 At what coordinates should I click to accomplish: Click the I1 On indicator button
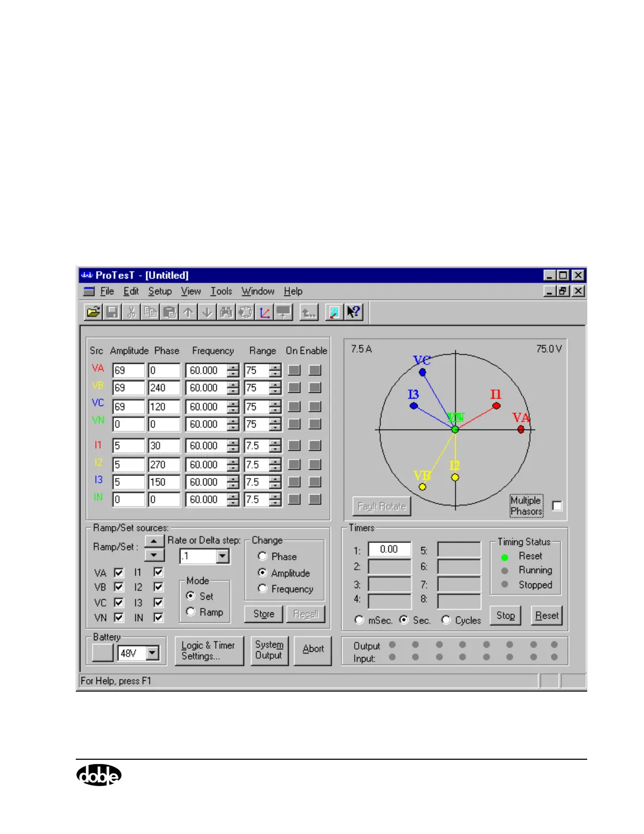tap(294, 445)
